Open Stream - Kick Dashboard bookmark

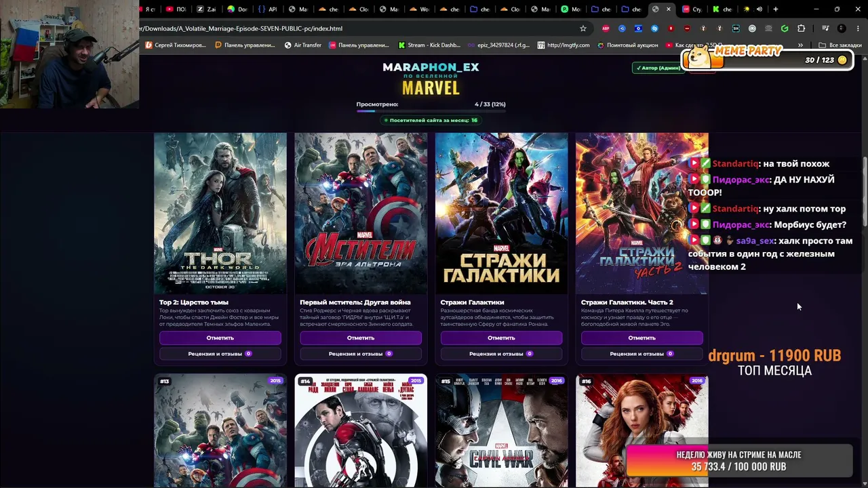tap(429, 45)
